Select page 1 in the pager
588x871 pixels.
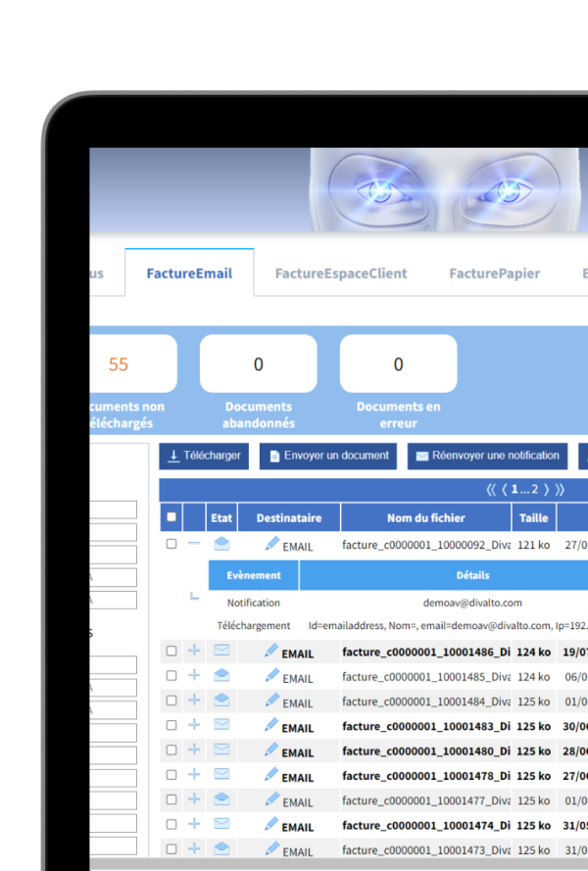[x=514, y=489]
